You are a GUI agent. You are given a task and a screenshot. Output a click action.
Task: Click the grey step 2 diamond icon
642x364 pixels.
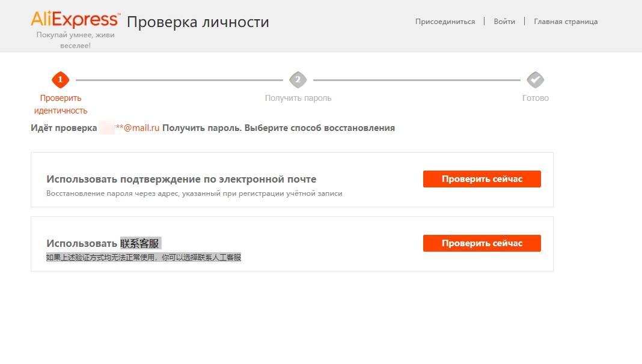click(x=298, y=79)
